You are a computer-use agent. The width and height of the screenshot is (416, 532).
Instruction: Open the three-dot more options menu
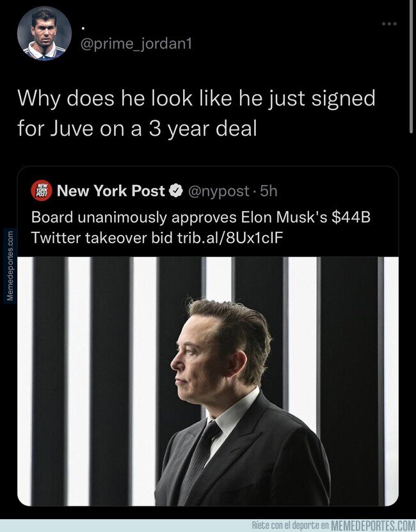388,24
